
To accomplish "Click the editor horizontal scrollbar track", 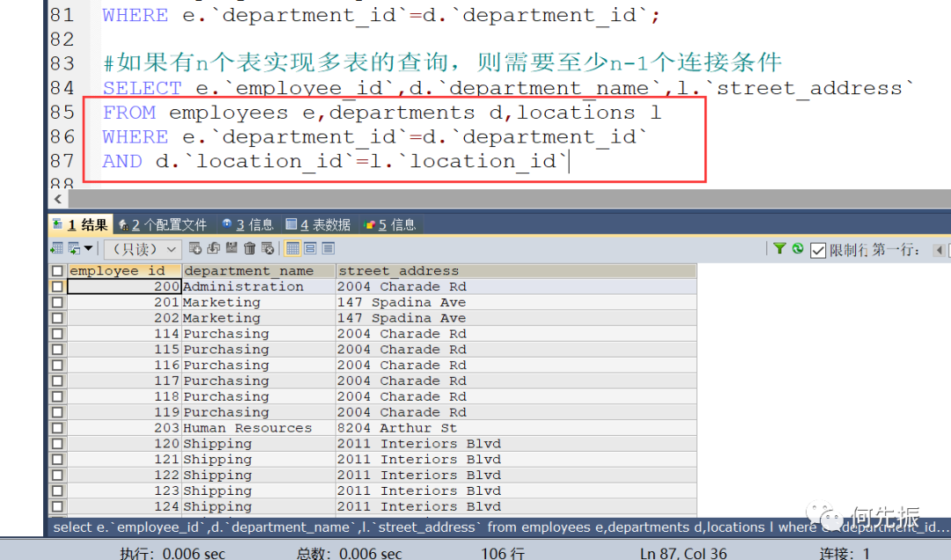I will 510,199.
